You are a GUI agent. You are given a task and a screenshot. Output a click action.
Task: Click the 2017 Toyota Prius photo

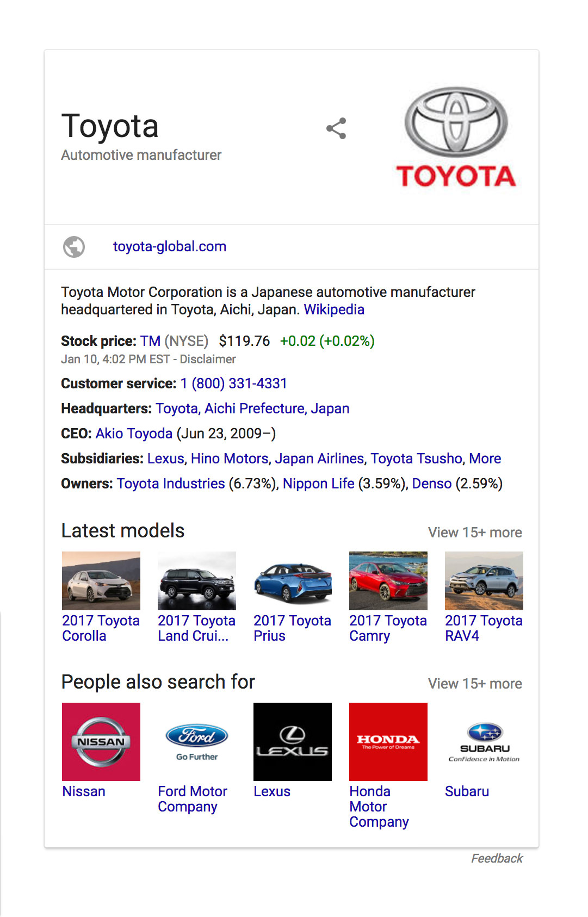293,581
